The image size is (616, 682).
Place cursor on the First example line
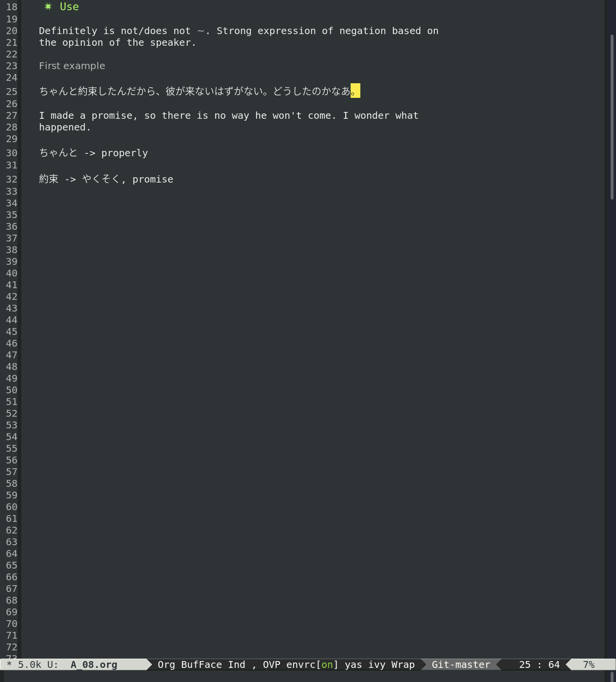point(72,66)
